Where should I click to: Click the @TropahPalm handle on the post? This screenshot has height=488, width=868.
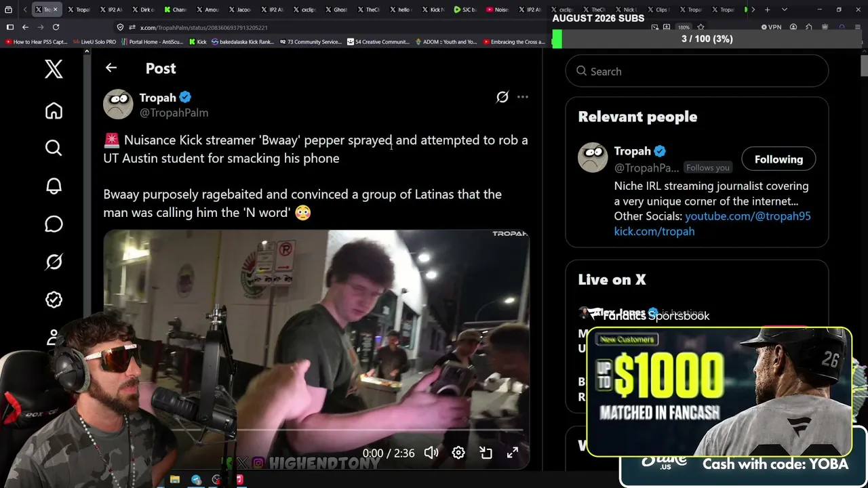(x=174, y=113)
